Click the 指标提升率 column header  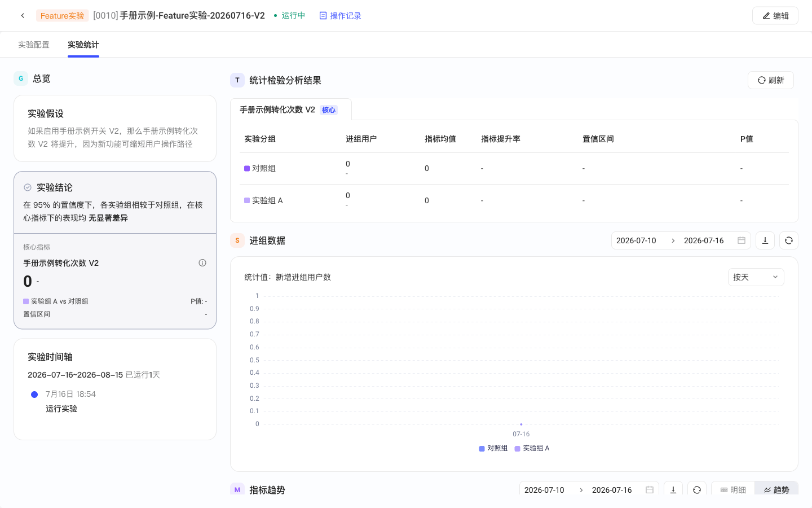coord(501,139)
